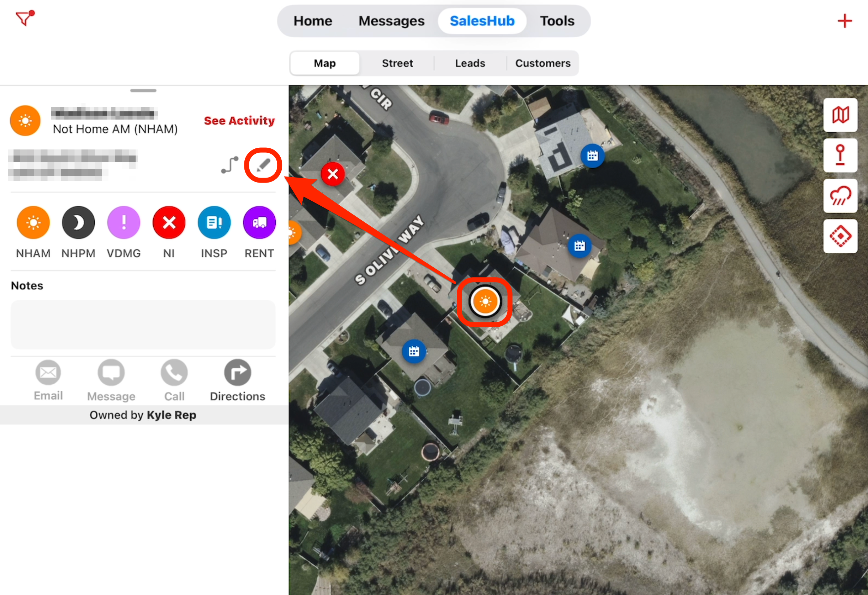Click into the Notes text field
The image size is (868, 595).
tap(143, 324)
